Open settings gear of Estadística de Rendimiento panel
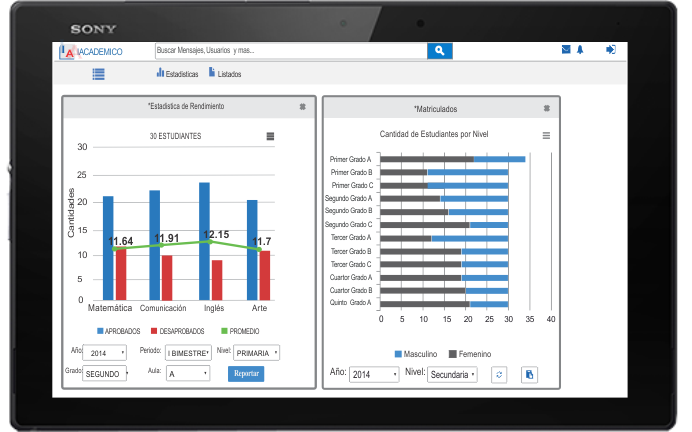 tap(302, 106)
